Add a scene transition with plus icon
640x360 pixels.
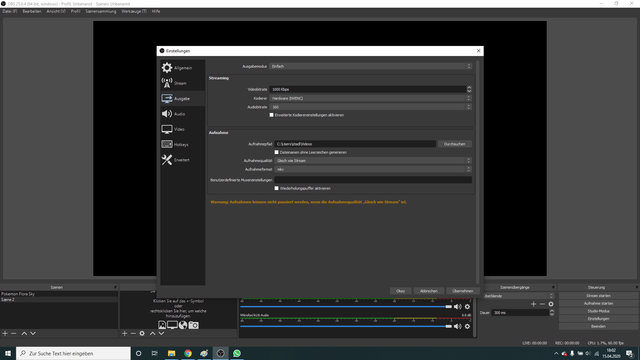pyautogui.click(x=533, y=304)
